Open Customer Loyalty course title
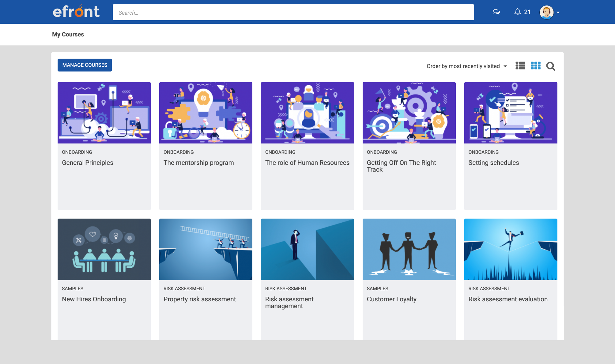Screen dimensions: 615x364 click(x=391, y=299)
